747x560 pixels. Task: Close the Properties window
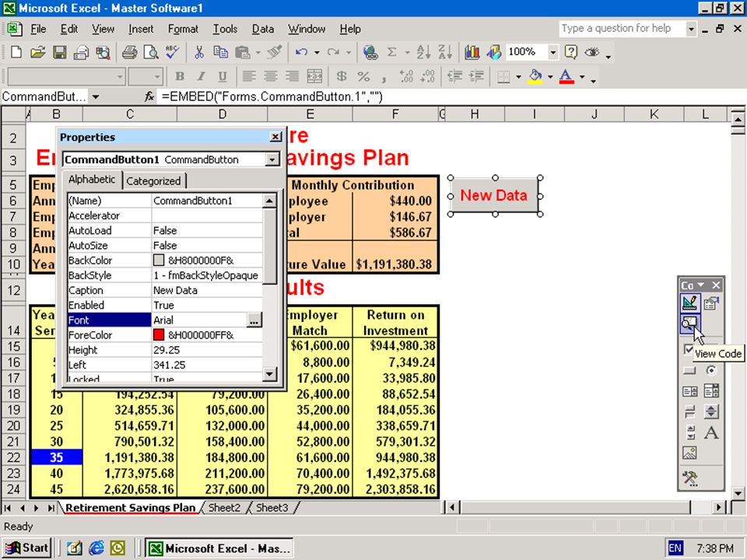[x=275, y=137]
